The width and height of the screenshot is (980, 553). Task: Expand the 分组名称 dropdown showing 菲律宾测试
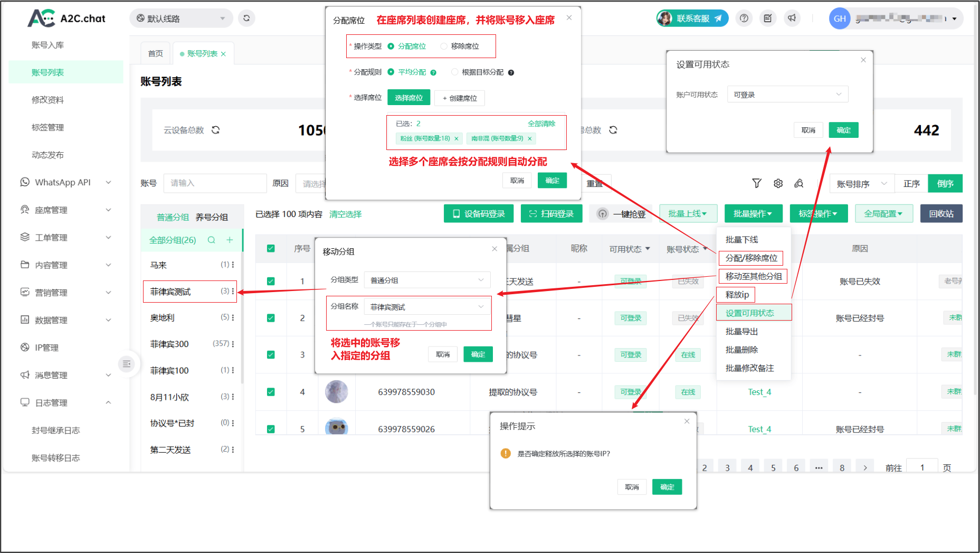coord(427,307)
